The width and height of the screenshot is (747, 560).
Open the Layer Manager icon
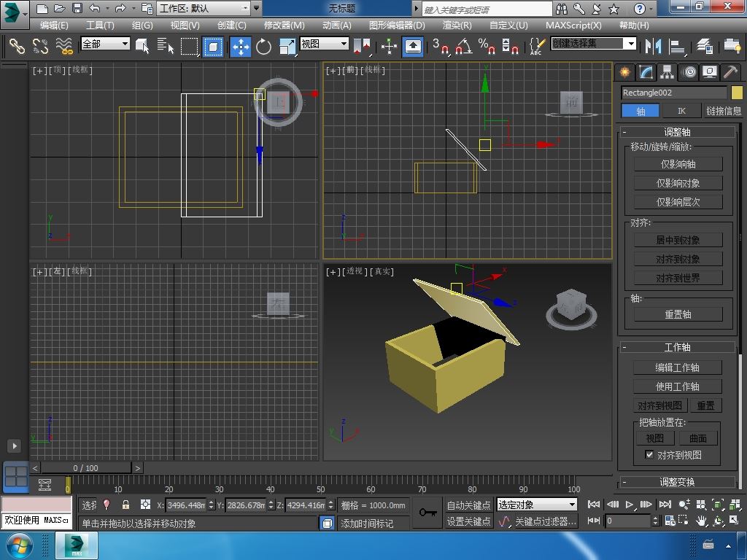pyautogui.click(x=705, y=46)
